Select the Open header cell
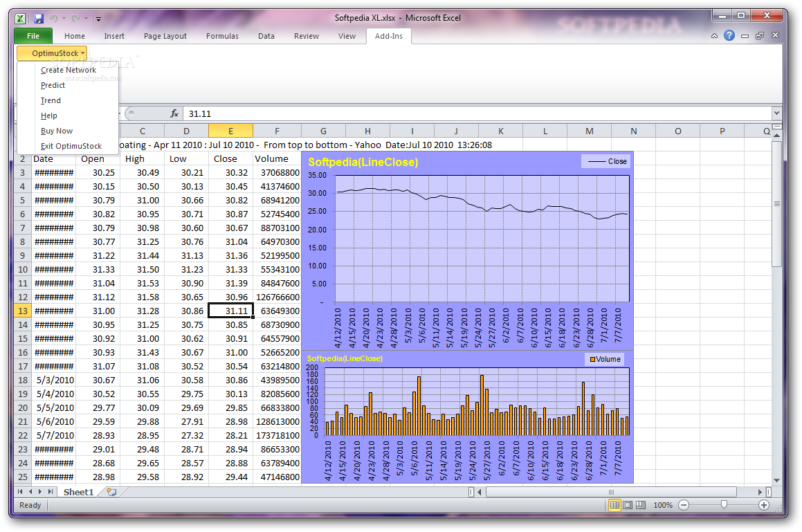The image size is (802, 532). click(x=98, y=159)
